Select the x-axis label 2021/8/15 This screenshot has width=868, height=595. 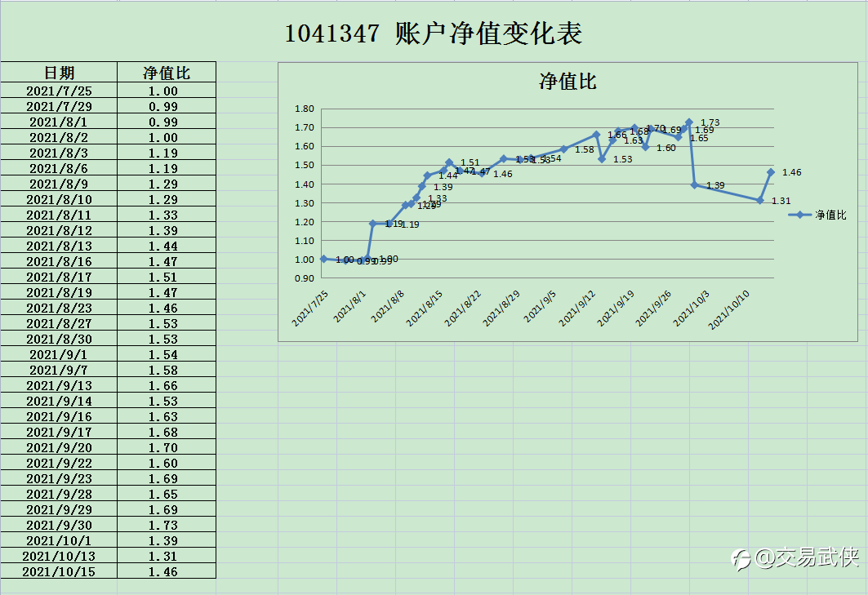[425, 309]
